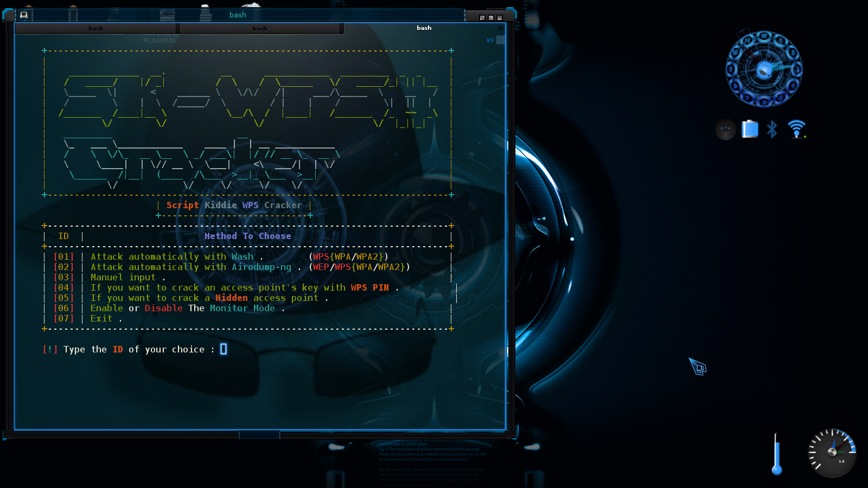
Task: Click the analog clock desktop widget
Action: coord(764,69)
